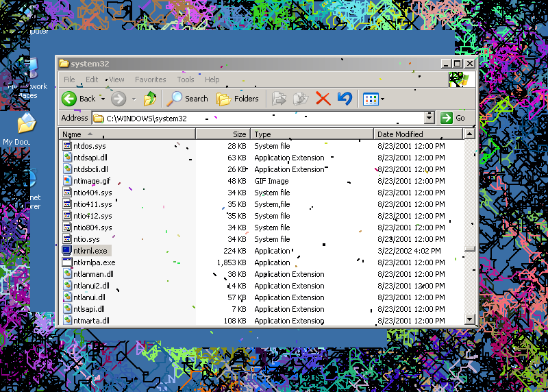The image size is (548, 392).
Task: Click the system32 folder icon in title bar
Action: coord(64,63)
